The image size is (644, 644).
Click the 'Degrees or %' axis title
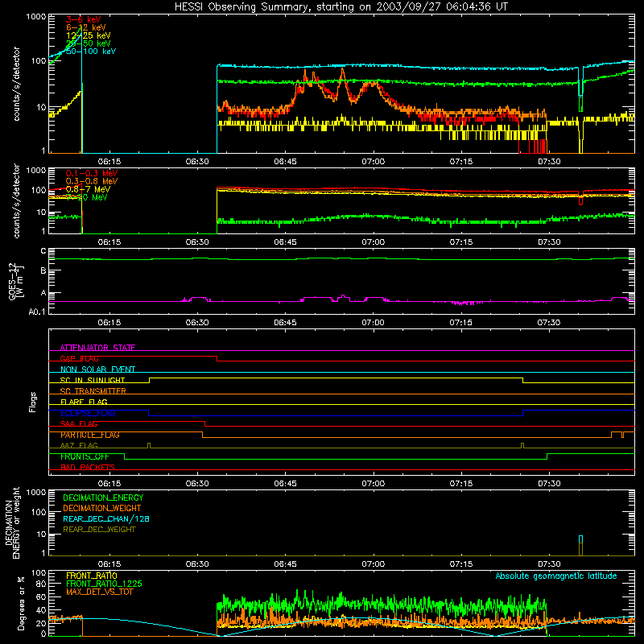[21, 603]
